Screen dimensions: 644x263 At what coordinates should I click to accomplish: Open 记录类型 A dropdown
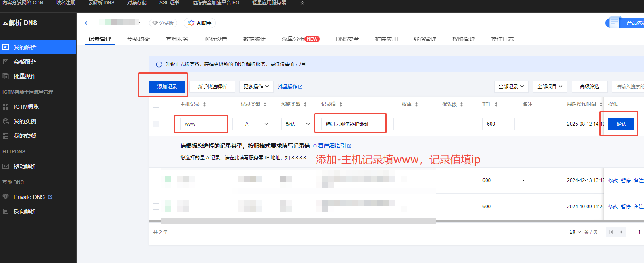click(x=257, y=124)
